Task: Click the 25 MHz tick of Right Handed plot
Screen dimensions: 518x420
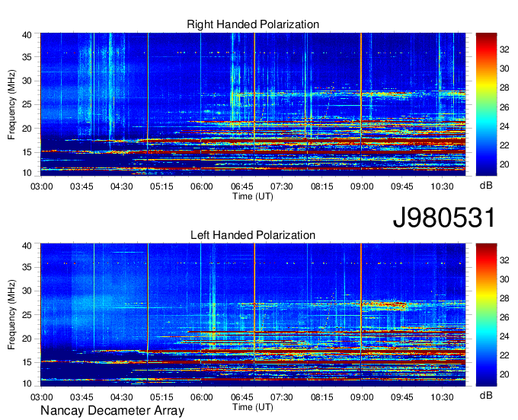Action: (27, 104)
